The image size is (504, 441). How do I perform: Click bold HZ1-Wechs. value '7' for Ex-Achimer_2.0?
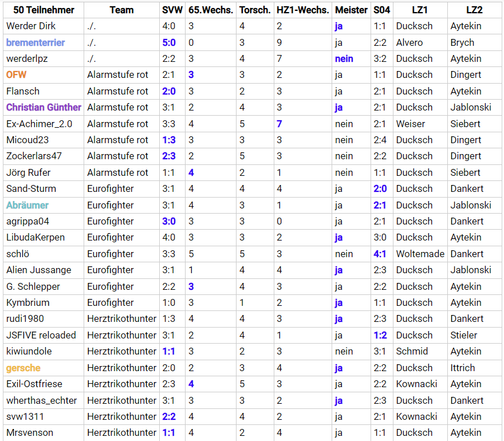[279, 124]
